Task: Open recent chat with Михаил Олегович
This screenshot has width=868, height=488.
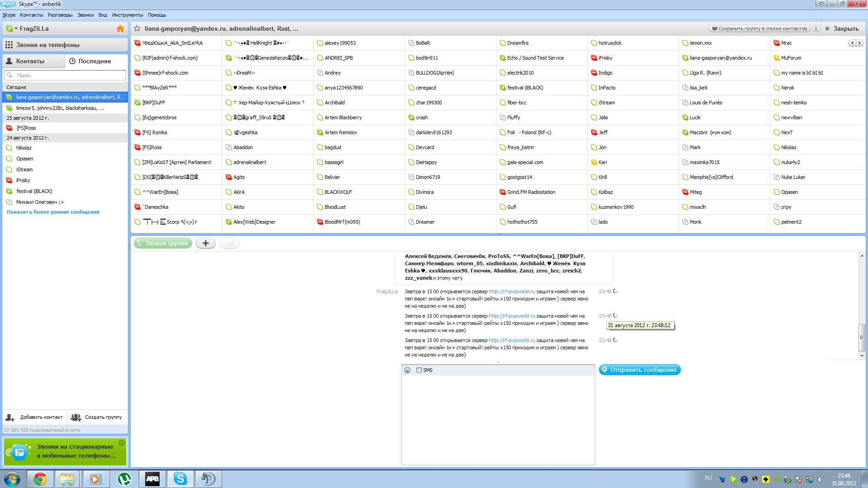Action: point(65,202)
